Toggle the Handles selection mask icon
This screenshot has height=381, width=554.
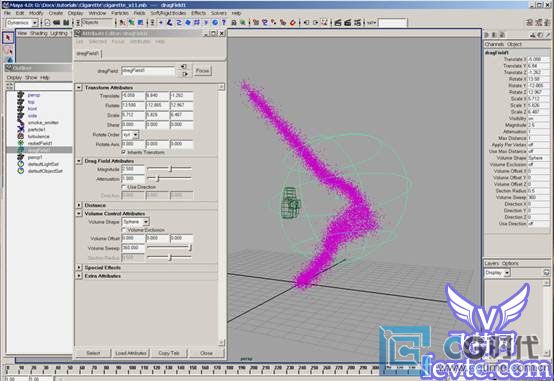point(161,23)
